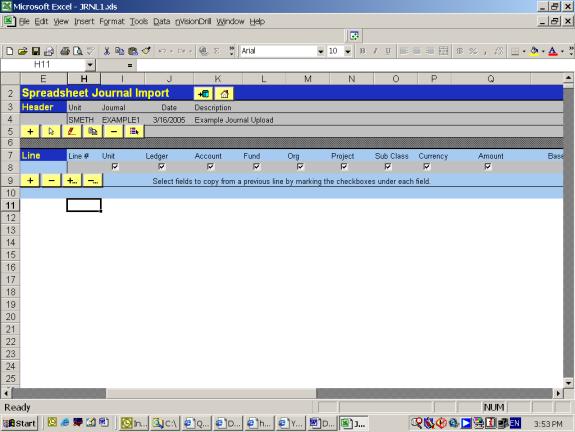
Task: Toggle the Amount field checkbox
Action: (x=488, y=167)
